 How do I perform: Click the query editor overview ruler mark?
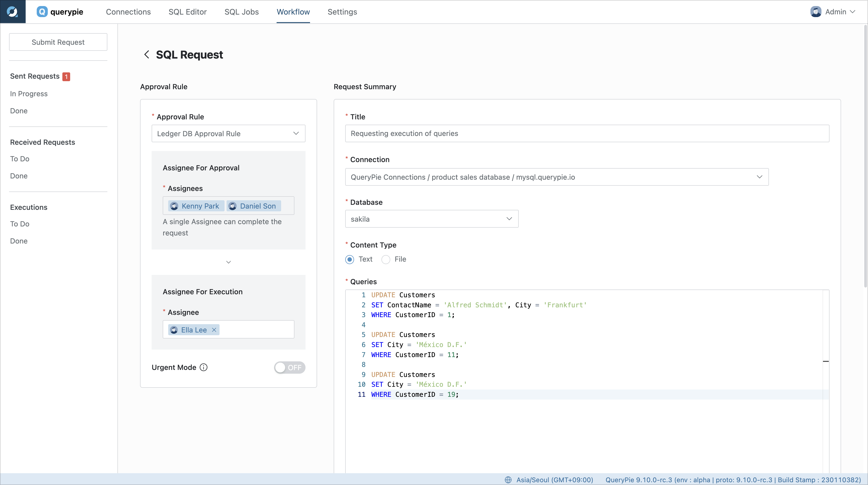tap(826, 361)
